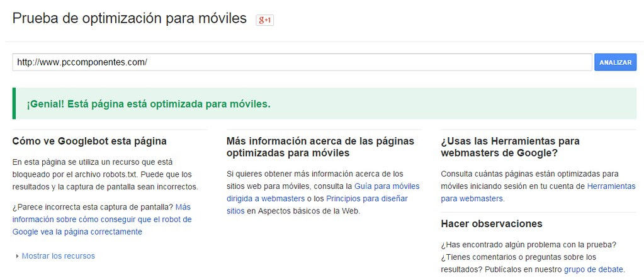The height and width of the screenshot is (280, 644).
Task: Focus the URL input with pccomponentes address
Action: point(302,62)
